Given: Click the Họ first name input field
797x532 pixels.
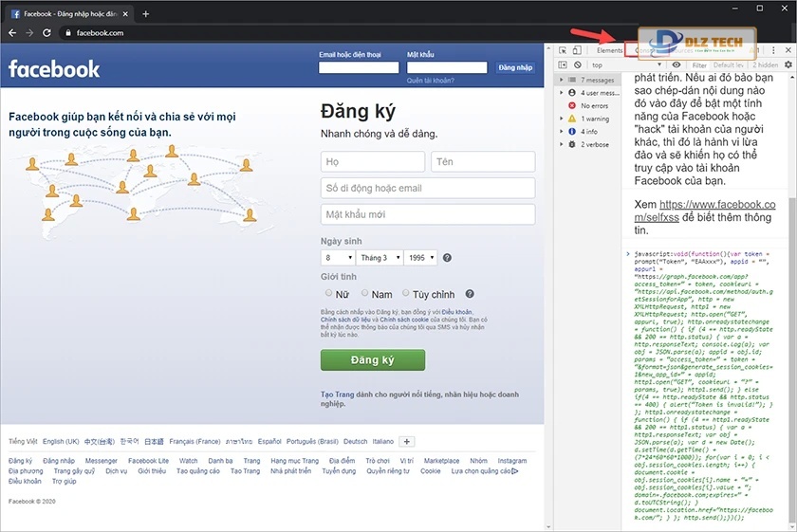Looking at the screenshot, I should tap(373, 162).
